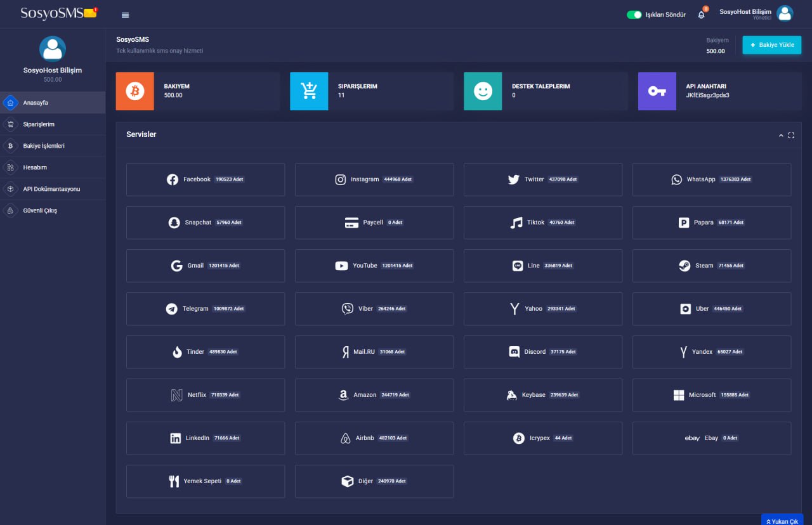Click the hamburger menu icon

[x=125, y=15]
